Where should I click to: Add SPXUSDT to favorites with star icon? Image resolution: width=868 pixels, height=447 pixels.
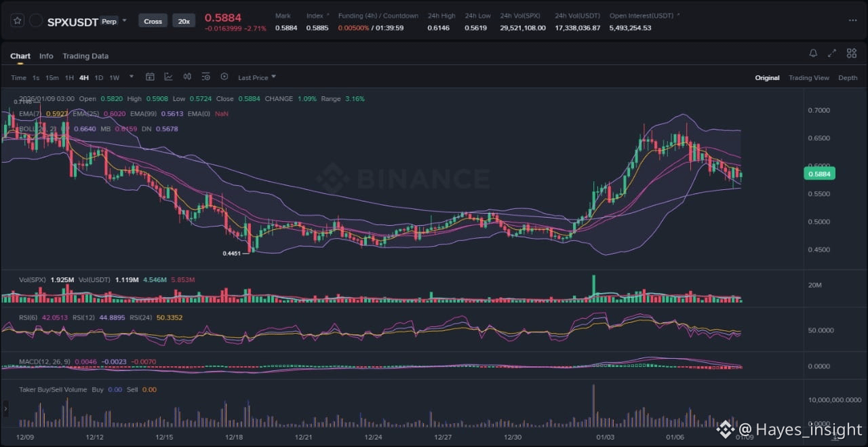pyautogui.click(x=18, y=21)
